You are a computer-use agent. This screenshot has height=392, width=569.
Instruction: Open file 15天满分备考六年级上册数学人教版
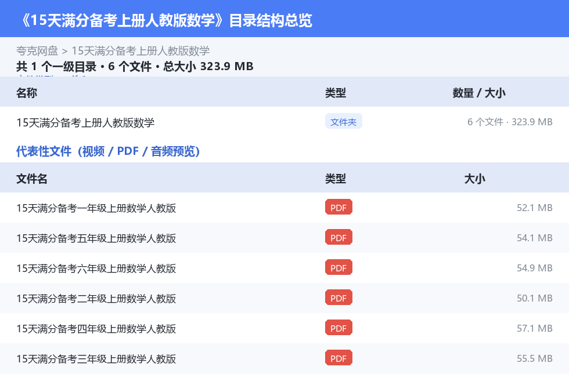[x=96, y=268]
